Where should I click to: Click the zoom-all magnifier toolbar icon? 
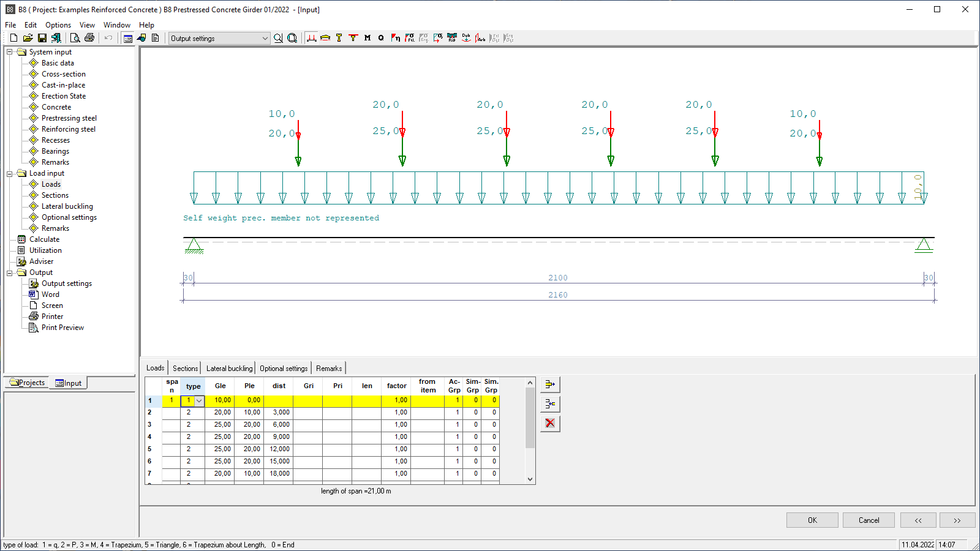(292, 38)
